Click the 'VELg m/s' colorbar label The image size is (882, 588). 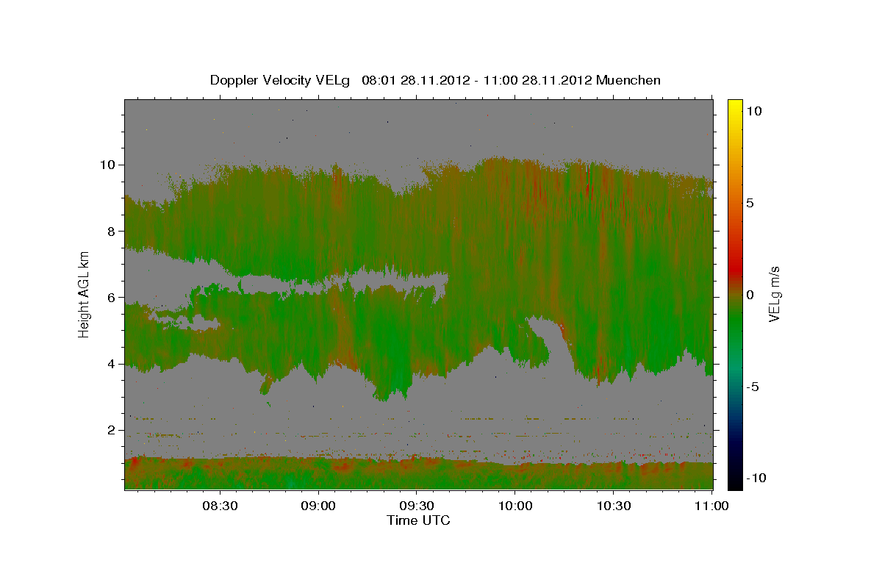point(774,293)
